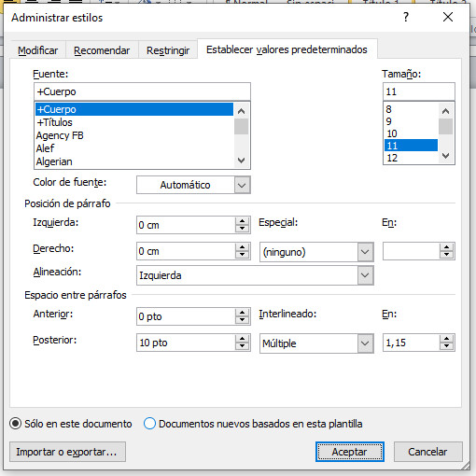
Task: Choose Agency FB font
Action: 134,135
